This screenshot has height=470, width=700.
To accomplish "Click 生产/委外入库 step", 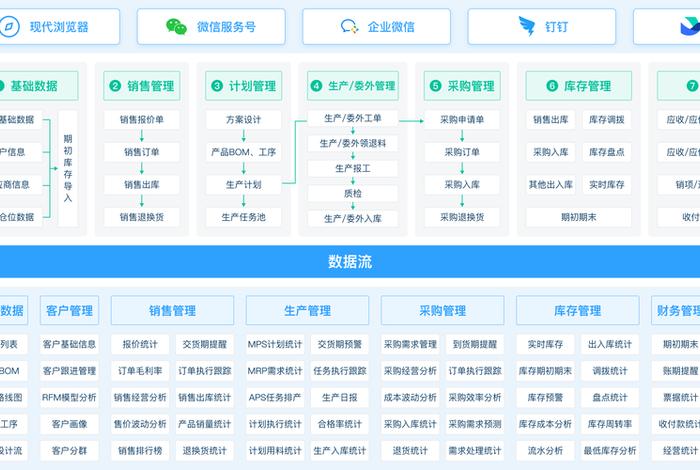I will click(x=353, y=218).
